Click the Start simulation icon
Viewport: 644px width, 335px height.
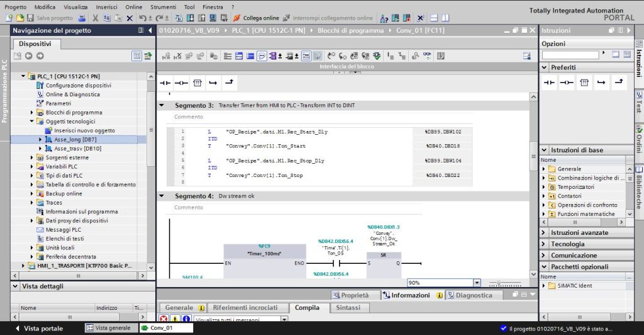(x=213, y=18)
